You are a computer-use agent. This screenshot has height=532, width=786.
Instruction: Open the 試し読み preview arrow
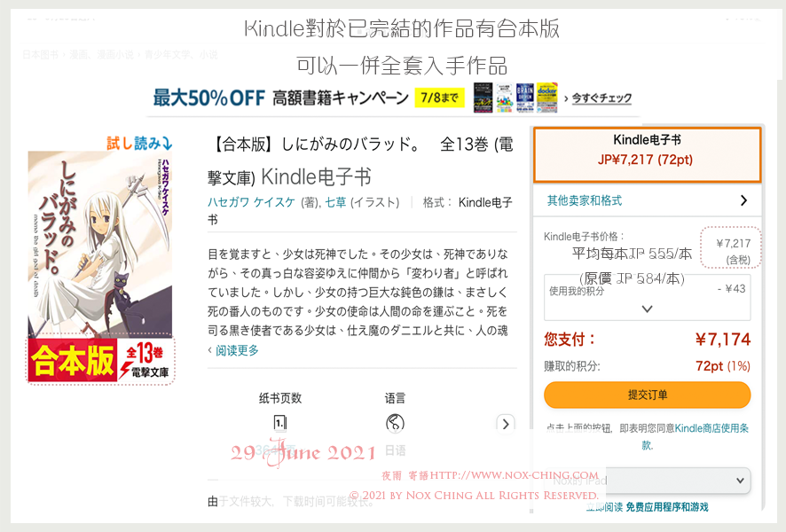(x=139, y=144)
